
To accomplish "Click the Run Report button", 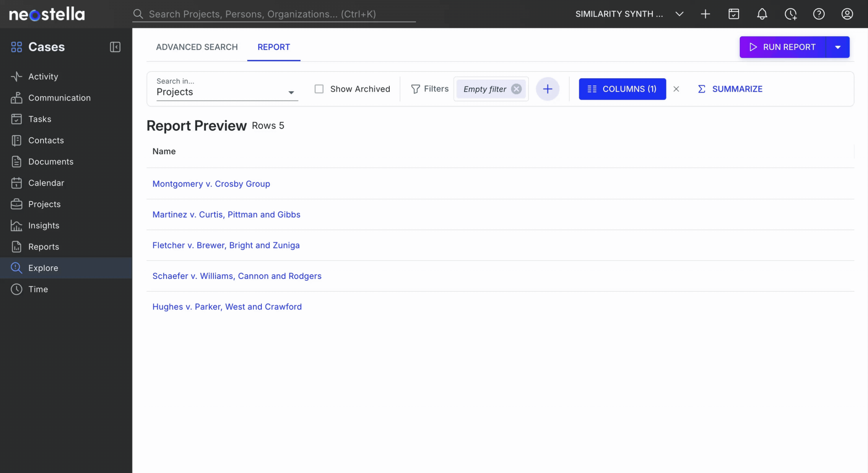I will [782, 47].
